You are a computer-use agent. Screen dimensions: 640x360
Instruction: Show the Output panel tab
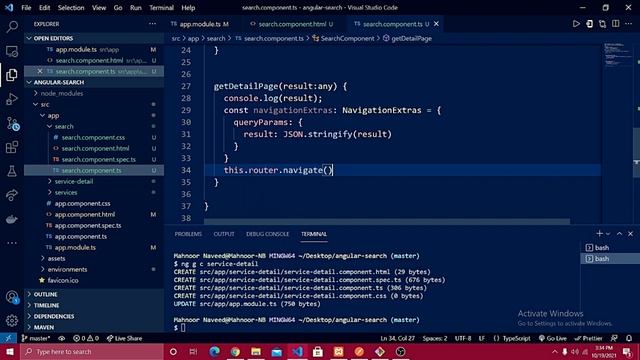(x=224, y=234)
